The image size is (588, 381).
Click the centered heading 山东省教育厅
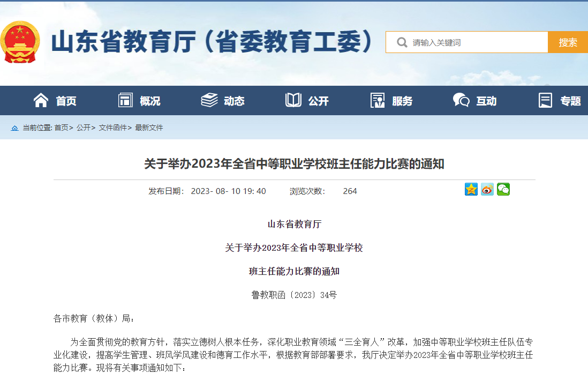pos(295,224)
